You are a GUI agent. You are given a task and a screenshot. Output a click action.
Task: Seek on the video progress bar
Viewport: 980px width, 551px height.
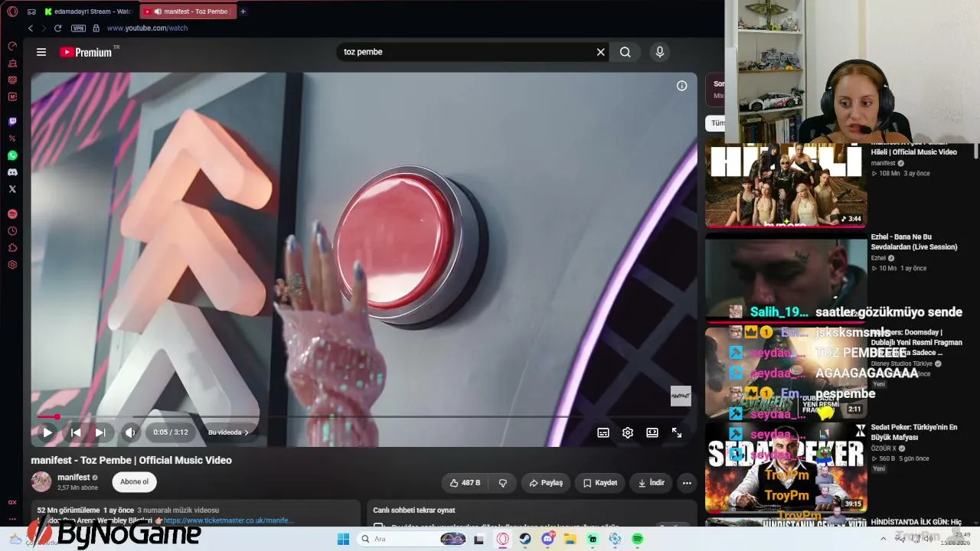click(364, 417)
